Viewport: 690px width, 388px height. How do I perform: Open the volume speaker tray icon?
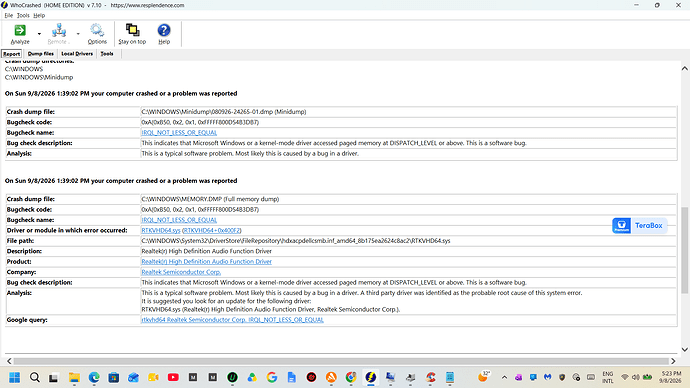pos(635,377)
